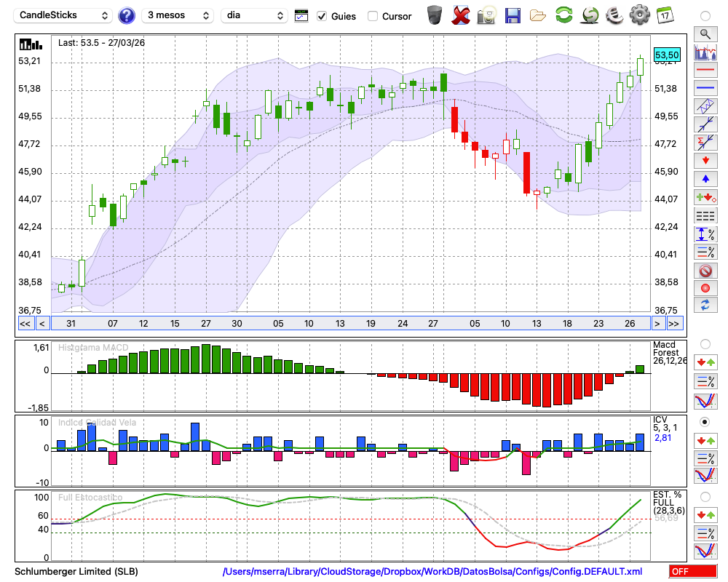The width and height of the screenshot is (728, 582).
Task: Select the MACD panel radio button
Action: tap(705, 344)
